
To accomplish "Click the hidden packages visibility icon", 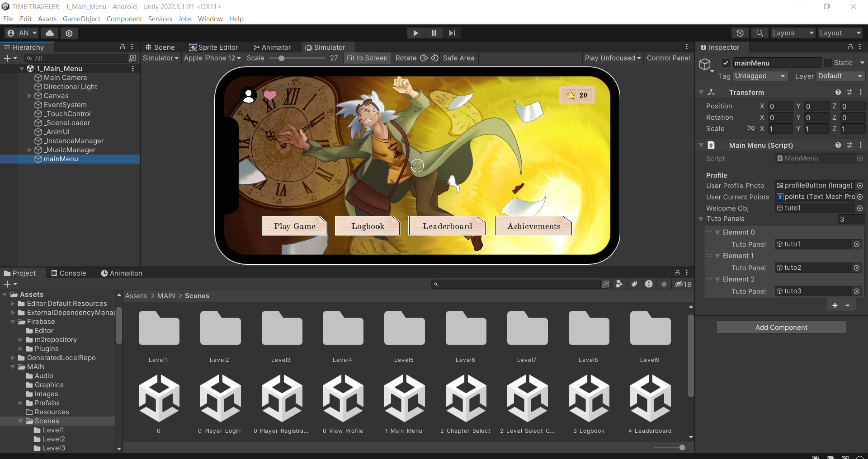I will pyautogui.click(x=683, y=284).
